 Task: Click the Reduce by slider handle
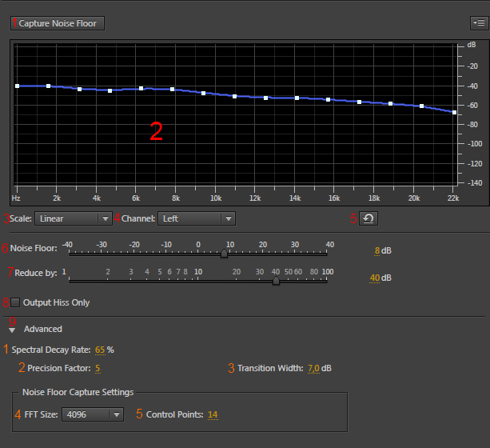pyautogui.click(x=276, y=281)
